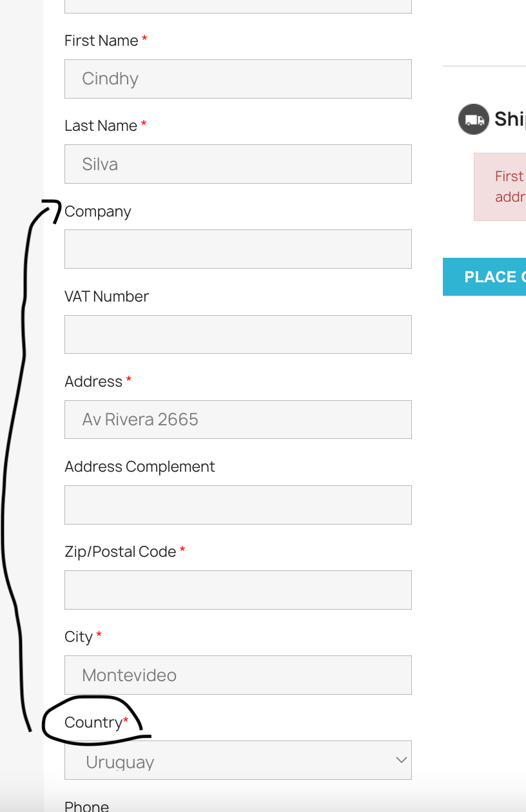Select the VAT Number input box
The height and width of the screenshot is (812, 526).
(238, 334)
